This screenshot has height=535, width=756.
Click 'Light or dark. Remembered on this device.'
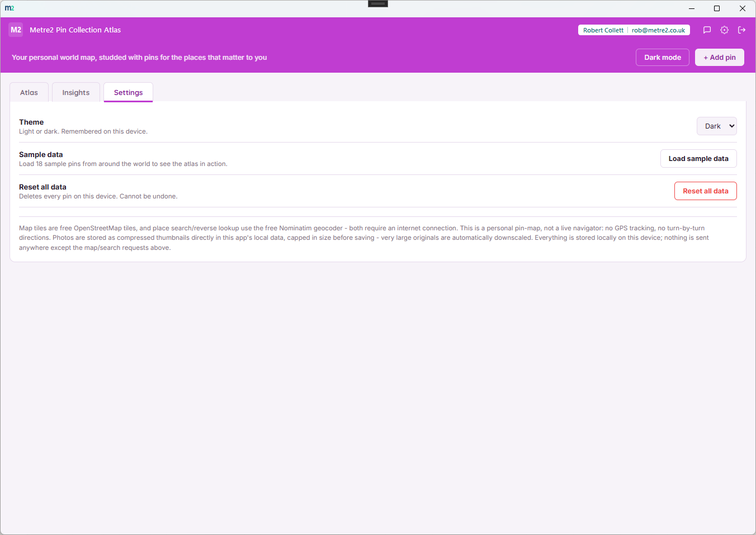click(83, 132)
